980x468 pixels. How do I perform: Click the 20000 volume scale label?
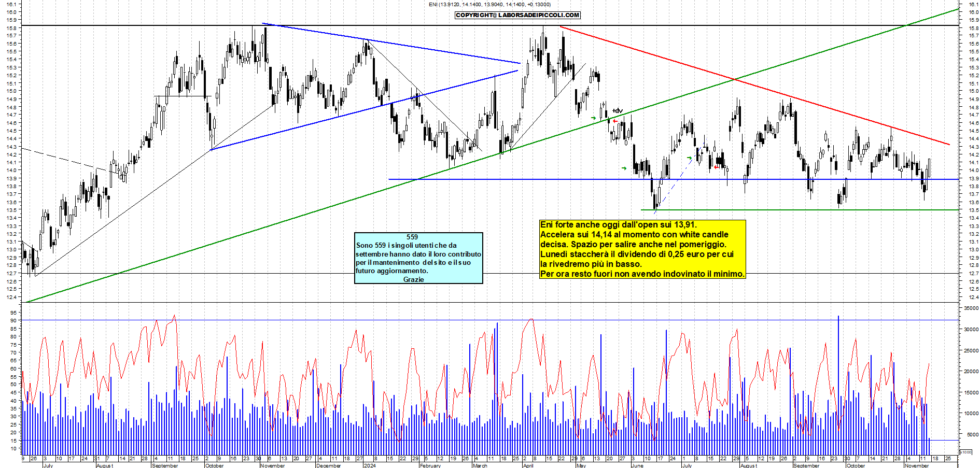971,371
